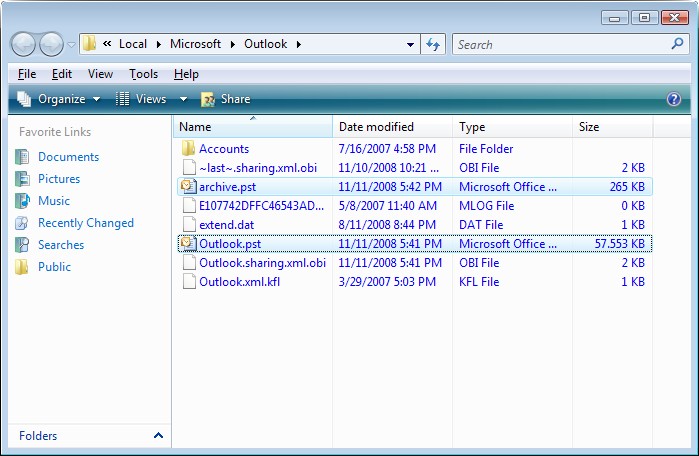Click the Music sidebar icon
The height and width of the screenshot is (456, 699).
(x=22, y=201)
